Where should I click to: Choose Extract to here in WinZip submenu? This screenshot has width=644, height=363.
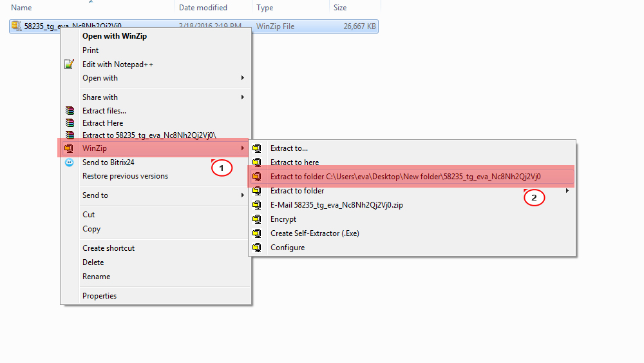point(412,162)
